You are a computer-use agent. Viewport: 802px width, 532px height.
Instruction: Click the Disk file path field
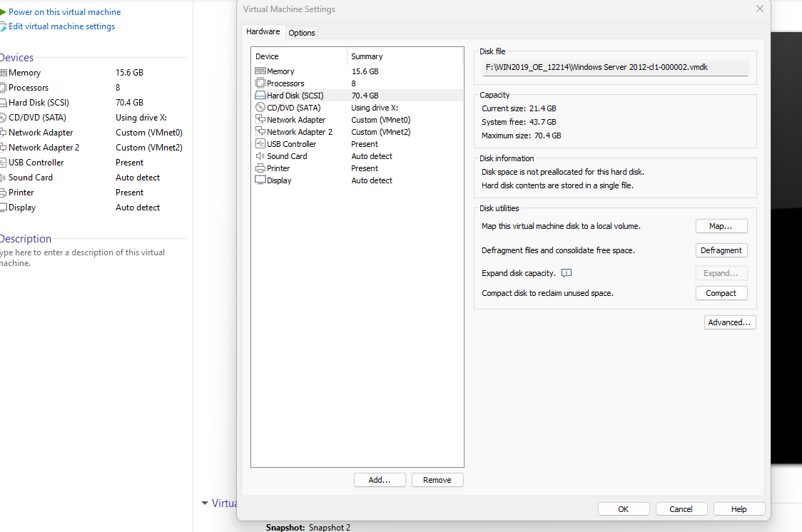pos(615,67)
